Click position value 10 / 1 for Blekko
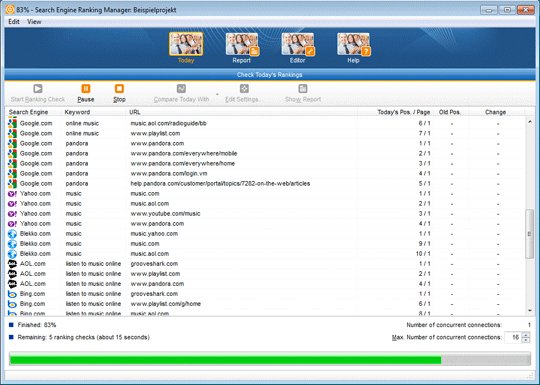Image resolution: width=540 pixels, height=385 pixels. pos(423,254)
